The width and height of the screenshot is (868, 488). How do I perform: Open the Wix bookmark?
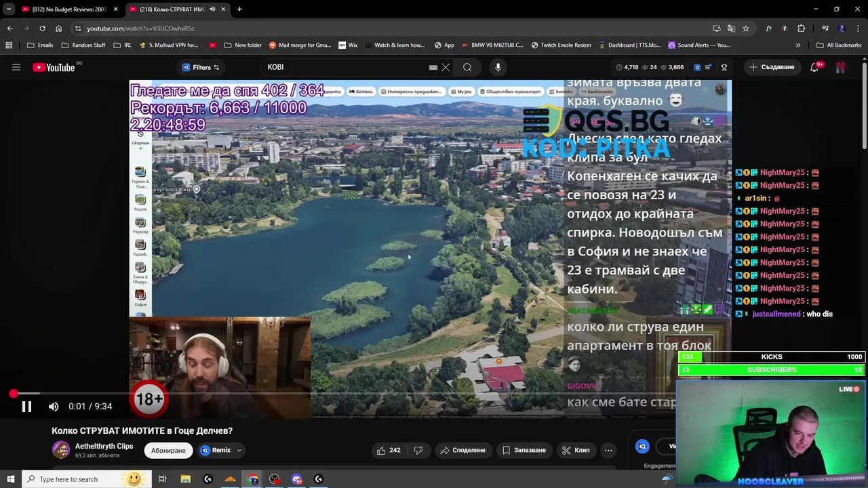point(347,45)
